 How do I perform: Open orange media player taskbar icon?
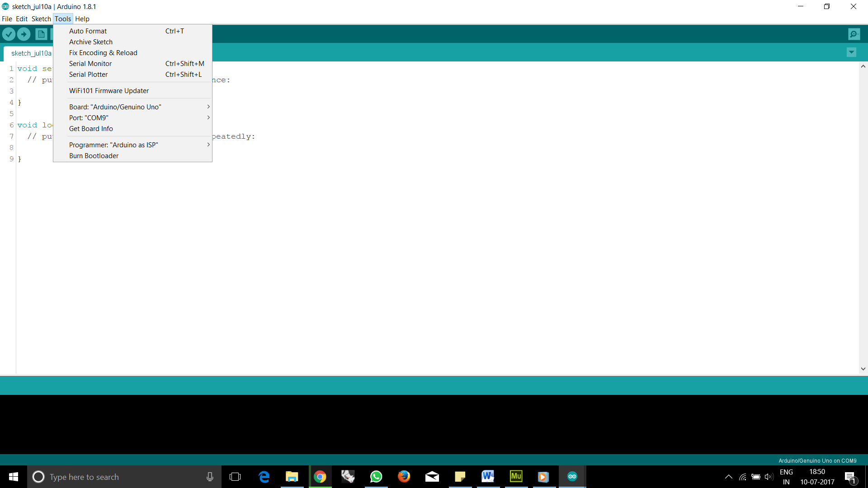pyautogui.click(x=544, y=477)
